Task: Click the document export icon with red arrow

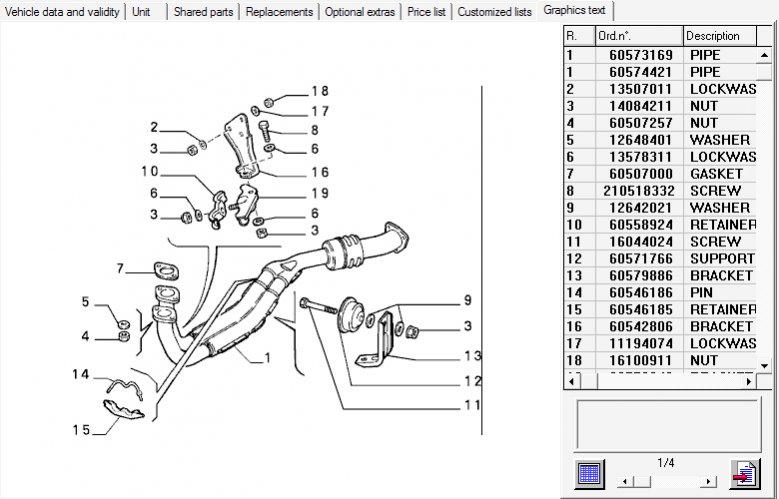Action: (x=743, y=473)
